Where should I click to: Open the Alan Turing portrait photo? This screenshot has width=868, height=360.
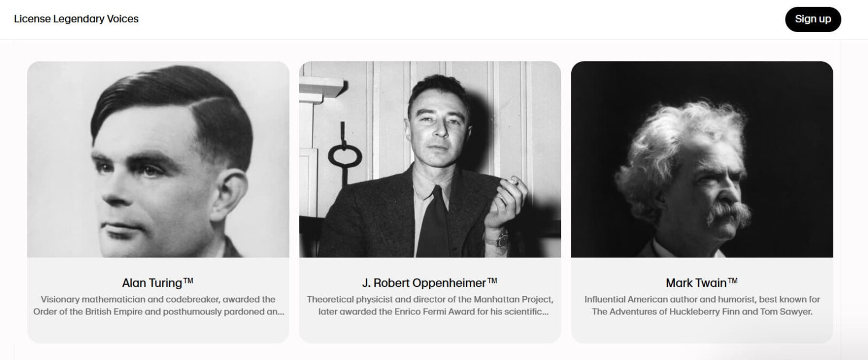[158, 159]
